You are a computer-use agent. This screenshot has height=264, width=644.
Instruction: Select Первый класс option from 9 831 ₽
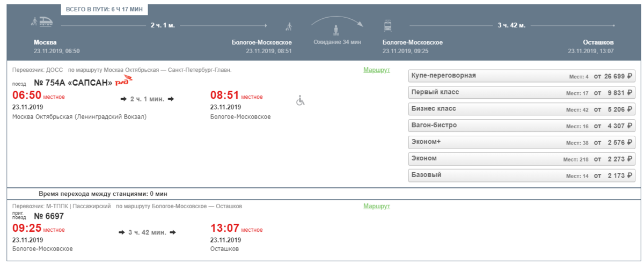click(522, 92)
